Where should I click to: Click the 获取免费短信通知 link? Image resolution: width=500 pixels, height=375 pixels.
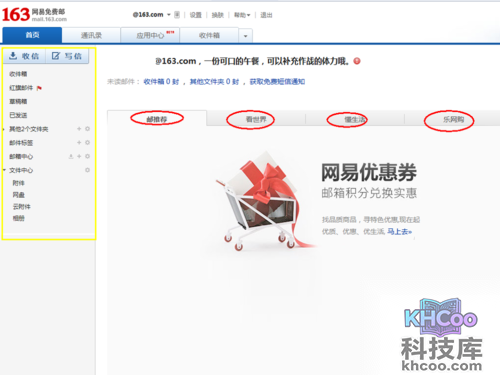click(x=277, y=81)
